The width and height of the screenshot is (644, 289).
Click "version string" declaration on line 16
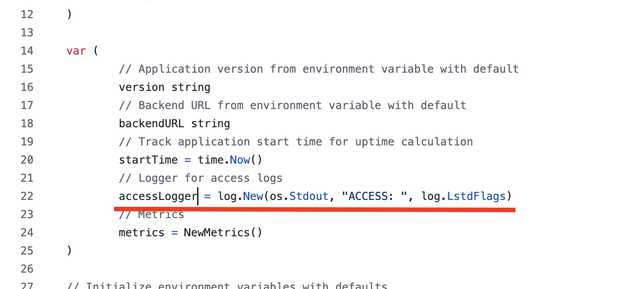click(164, 87)
